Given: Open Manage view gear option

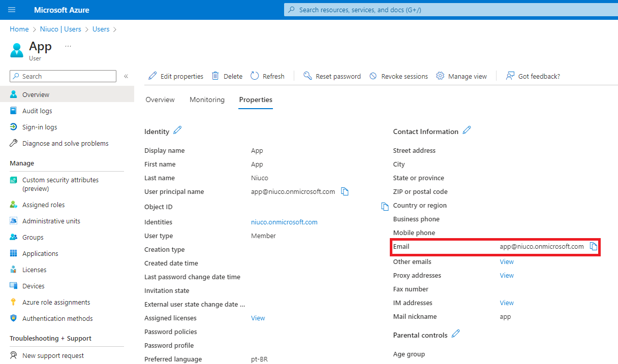Looking at the screenshot, I should [x=461, y=76].
